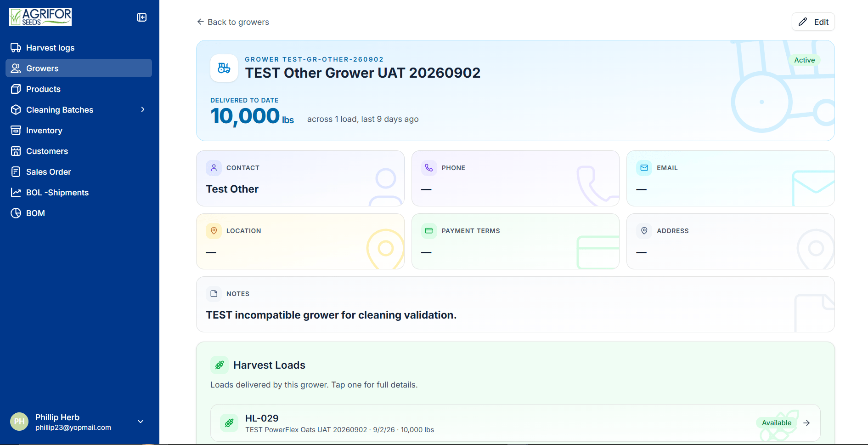
Task: Click the 10,000 lbs delivered figure
Action: (x=252, y=116)
